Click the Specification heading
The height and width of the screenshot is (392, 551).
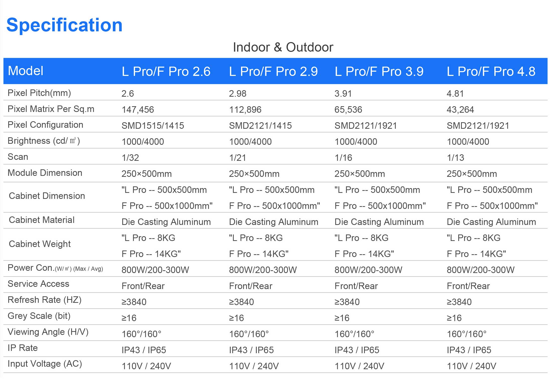pyautogui.click(x=64, y=25)
